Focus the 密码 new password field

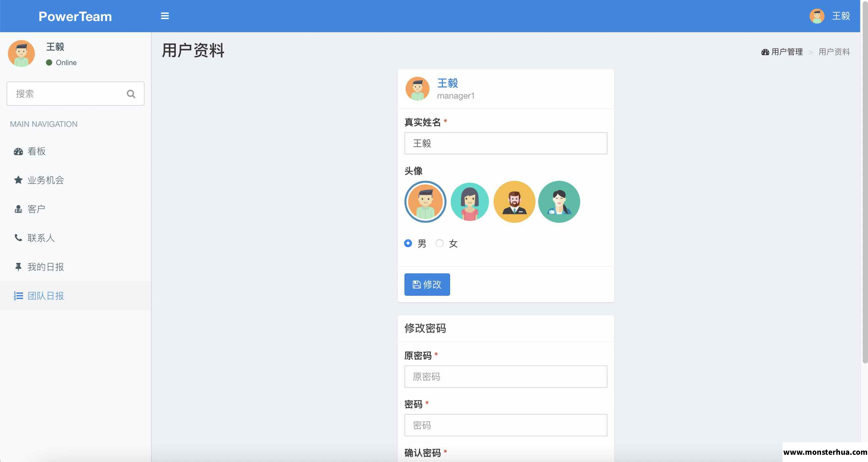pyautogui.click(x=505, y=425)
